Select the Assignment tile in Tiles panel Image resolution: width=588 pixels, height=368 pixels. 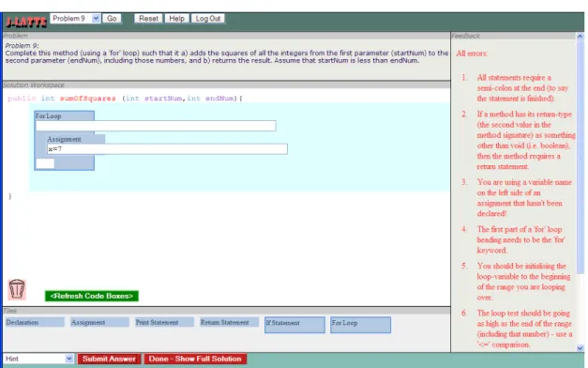(x=99, y=322)
